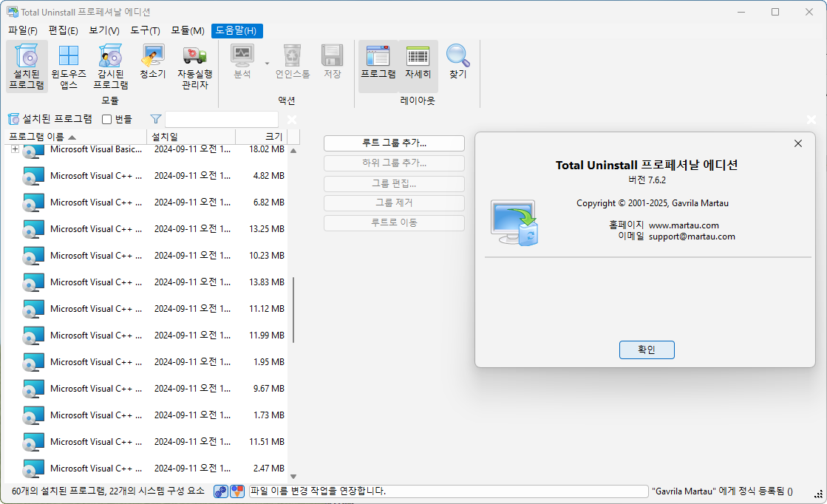Open the www.martau.com homepage link
Image resolution: width=827 pixels, height=504 pixels.
point(684,225)
